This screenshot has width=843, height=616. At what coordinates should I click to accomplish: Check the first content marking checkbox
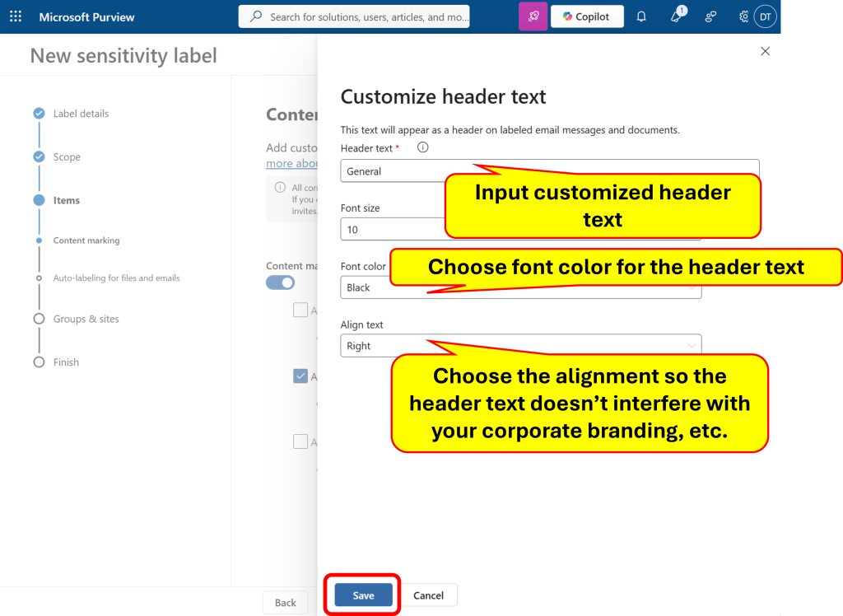click(300, 310)
